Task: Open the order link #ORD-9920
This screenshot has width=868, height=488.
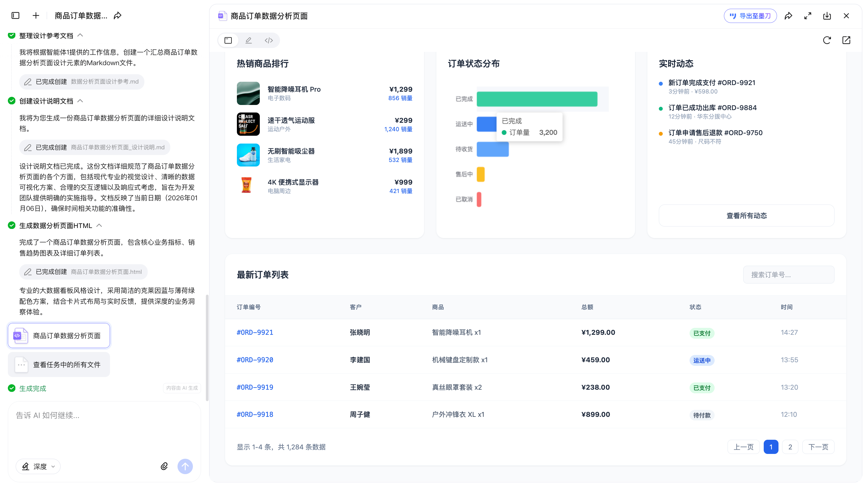Action: [255, 360]
